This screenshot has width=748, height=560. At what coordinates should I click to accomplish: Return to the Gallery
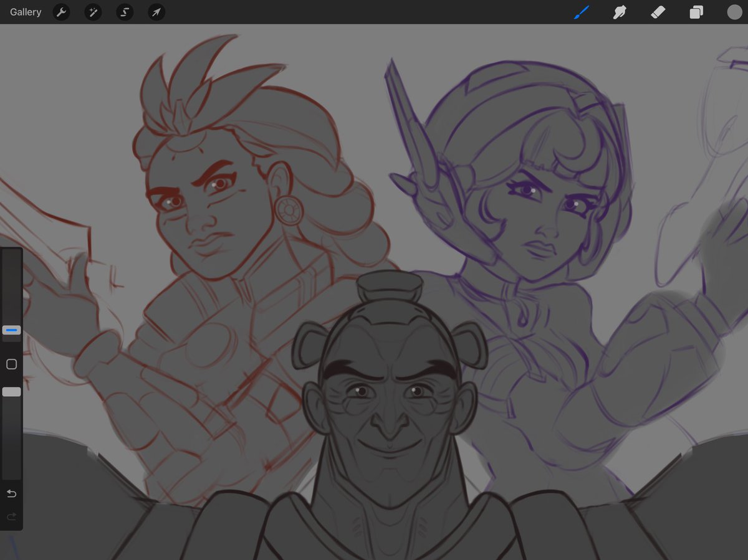[26, 12]
